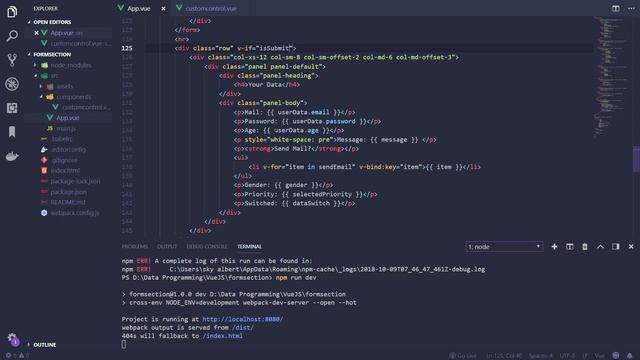This screenshot has height=360, width=640.
Task: Change end of line sequence LF
Action: click(584, 356)
